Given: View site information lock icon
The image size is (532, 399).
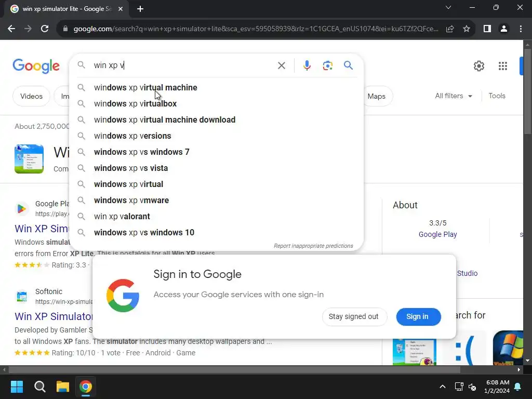Looking at the screenshot, I should click(65, 29).
